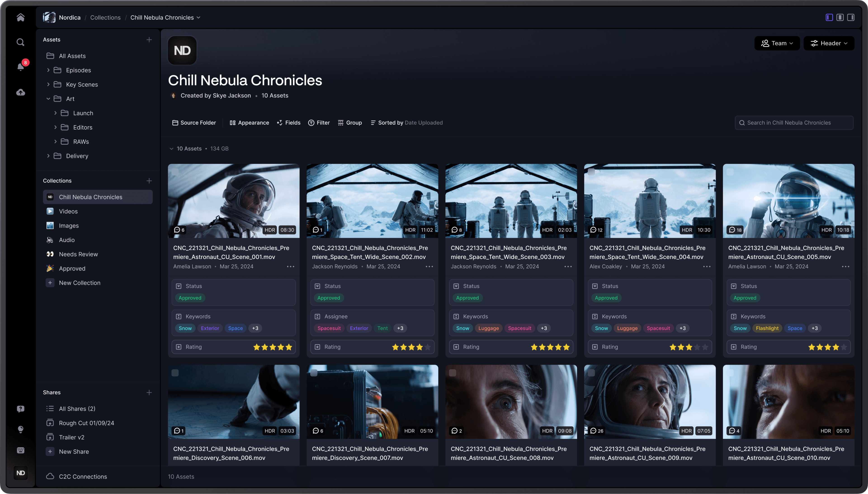Open notifications via the bell icon
Screen dimensions: 868x494
click(20, 67)
